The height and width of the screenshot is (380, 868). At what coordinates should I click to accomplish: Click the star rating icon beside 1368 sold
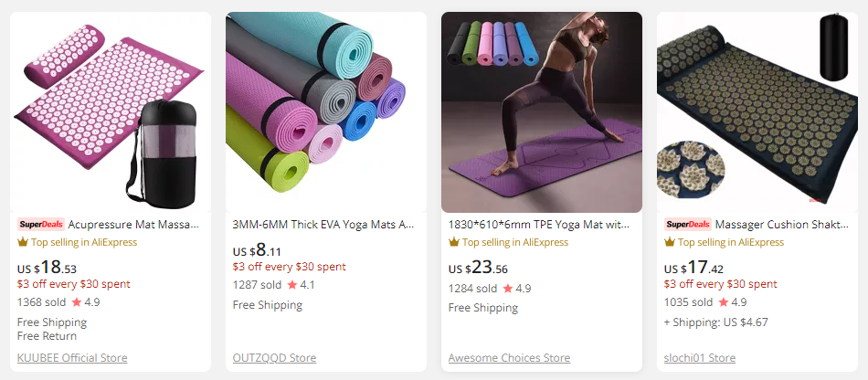click(x=77, y=302)
